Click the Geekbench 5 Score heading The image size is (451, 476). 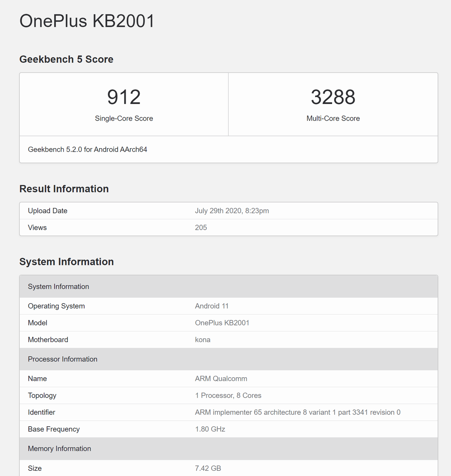(66, 59)
